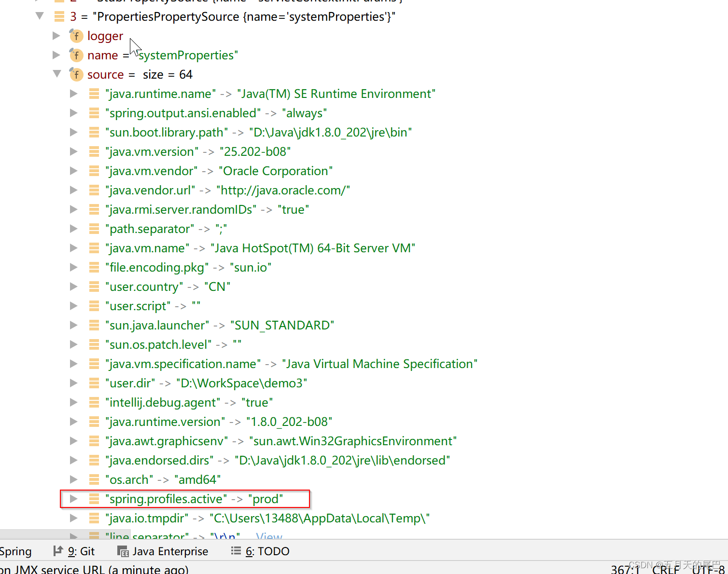Select the "user.country" -> "CN" row
Screen dimensions: 728x574
[168, 287]
